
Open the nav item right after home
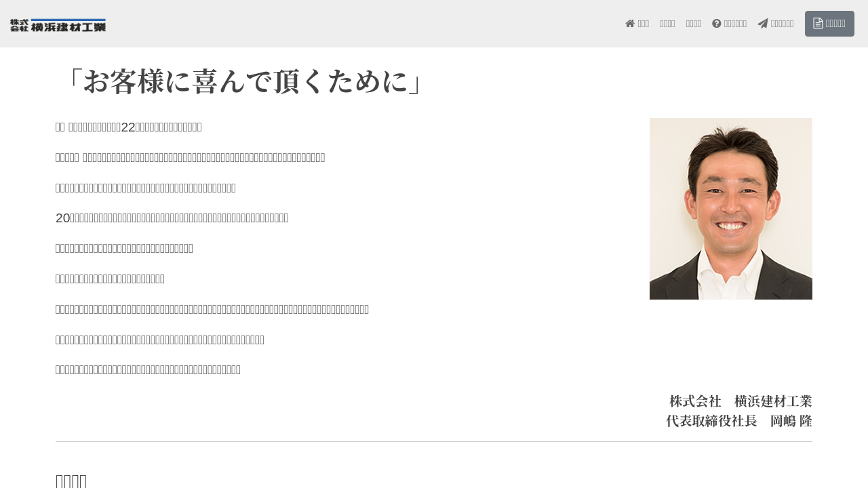click(x=667, y=24)
